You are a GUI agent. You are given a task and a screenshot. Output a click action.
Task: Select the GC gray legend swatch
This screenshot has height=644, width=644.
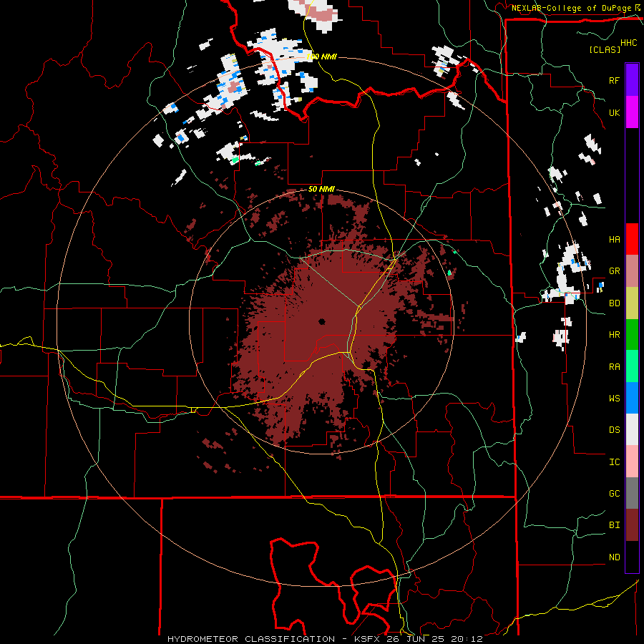click(x=632, y=493)
